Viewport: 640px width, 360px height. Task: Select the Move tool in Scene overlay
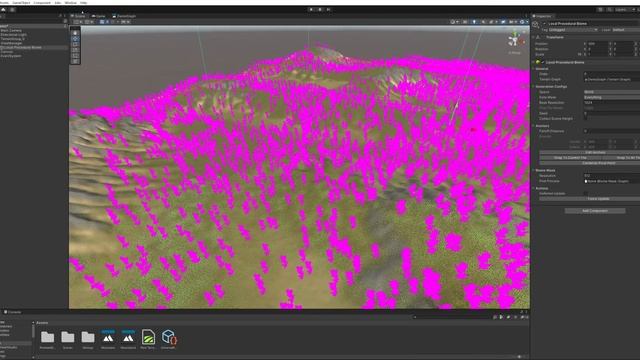pyautogui.click(x=75, y=39)
